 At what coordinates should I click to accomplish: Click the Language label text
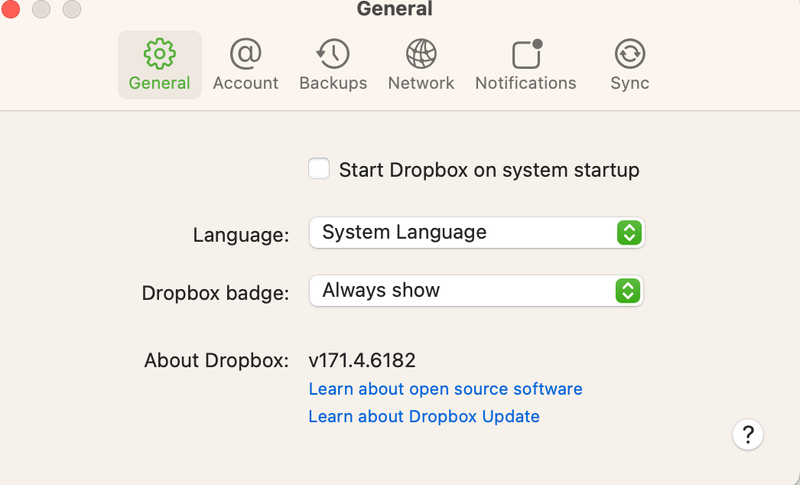(241, 235)
